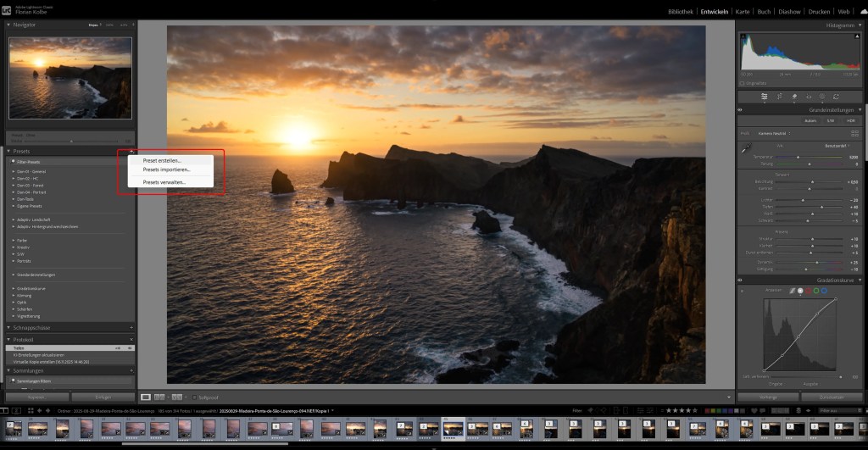Open the masking tool icon
Screen dimensions: 868x450
822,97
